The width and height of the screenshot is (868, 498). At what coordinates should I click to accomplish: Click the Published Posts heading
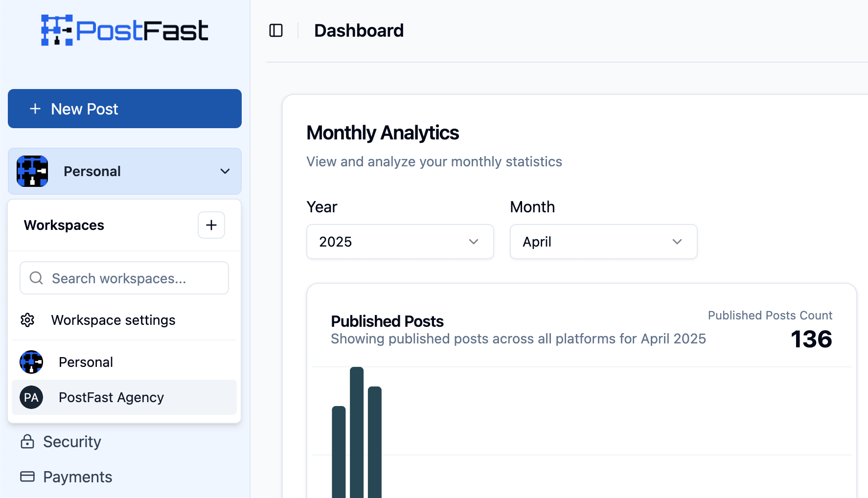(x=388, y=321)
